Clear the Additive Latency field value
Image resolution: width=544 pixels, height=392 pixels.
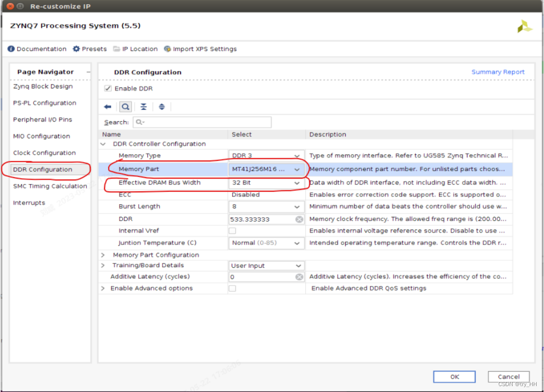(299, 277)
